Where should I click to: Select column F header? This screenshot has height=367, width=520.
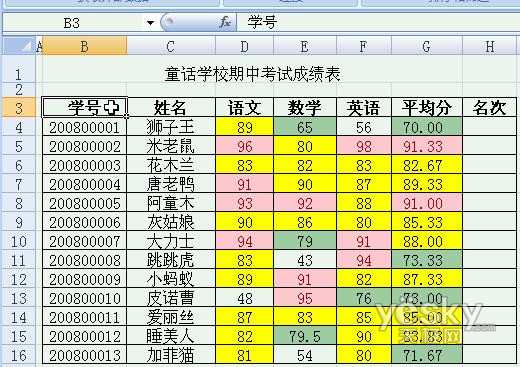click(364, 46)
